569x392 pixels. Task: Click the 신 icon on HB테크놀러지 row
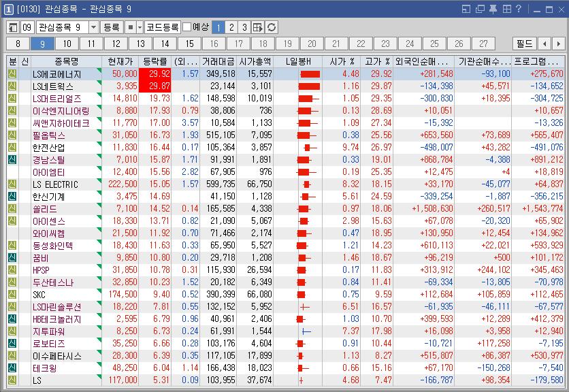click(12, 319)
